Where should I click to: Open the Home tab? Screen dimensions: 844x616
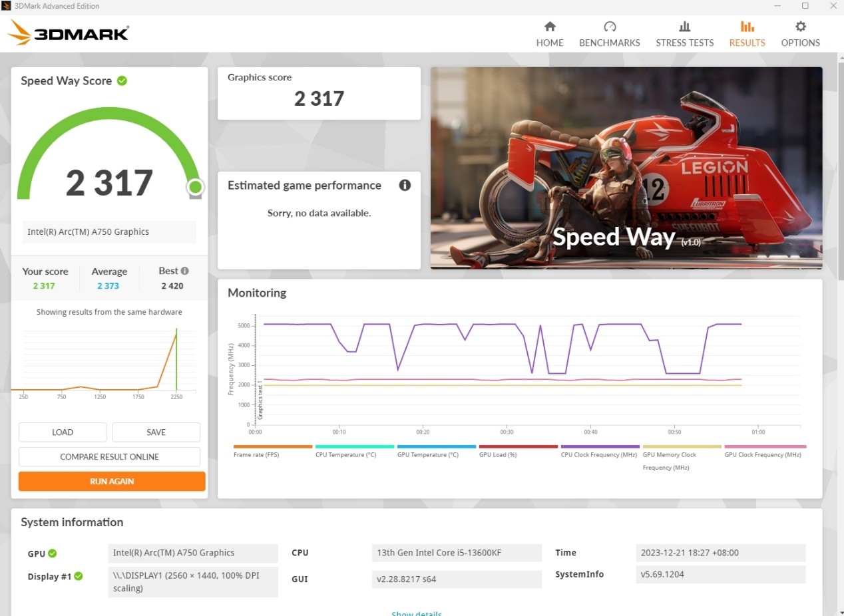point(550,34)
